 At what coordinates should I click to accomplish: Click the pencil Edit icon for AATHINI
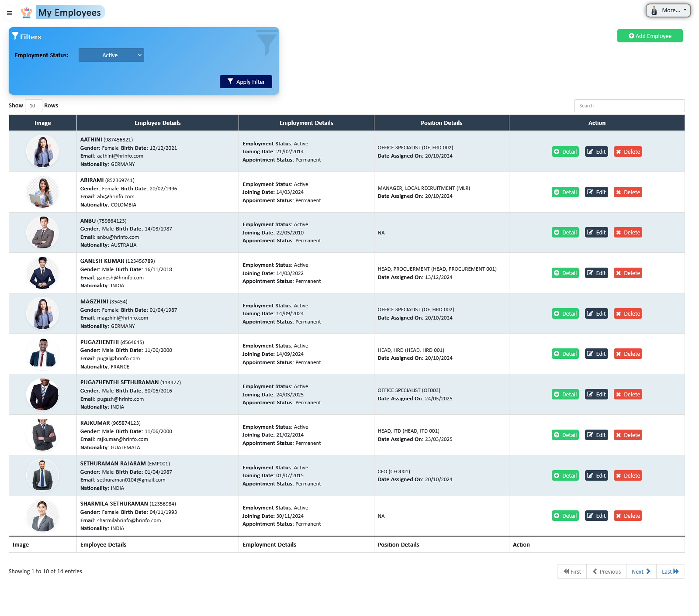pos(591,151)
